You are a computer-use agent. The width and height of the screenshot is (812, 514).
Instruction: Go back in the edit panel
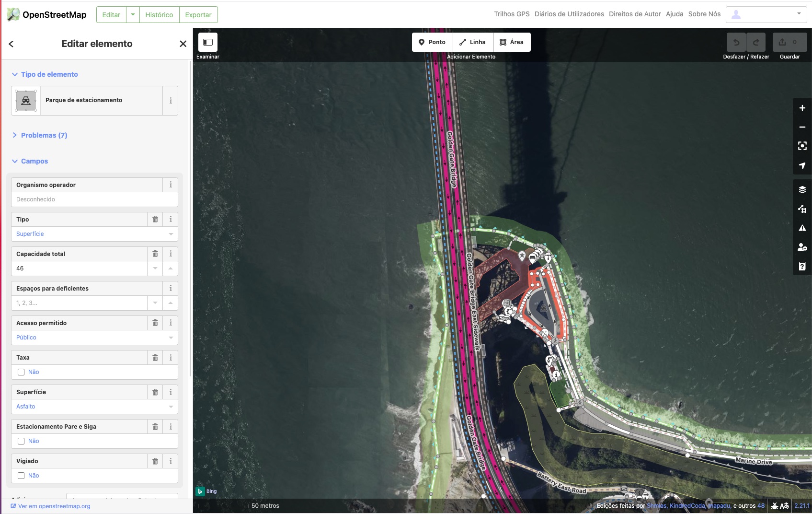11,44
